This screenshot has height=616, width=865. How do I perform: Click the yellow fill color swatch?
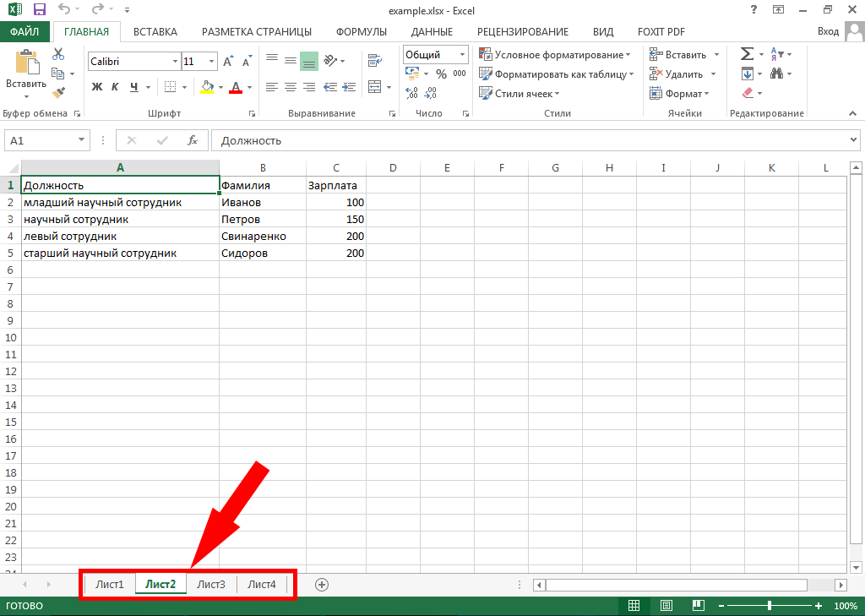(208, 87)
